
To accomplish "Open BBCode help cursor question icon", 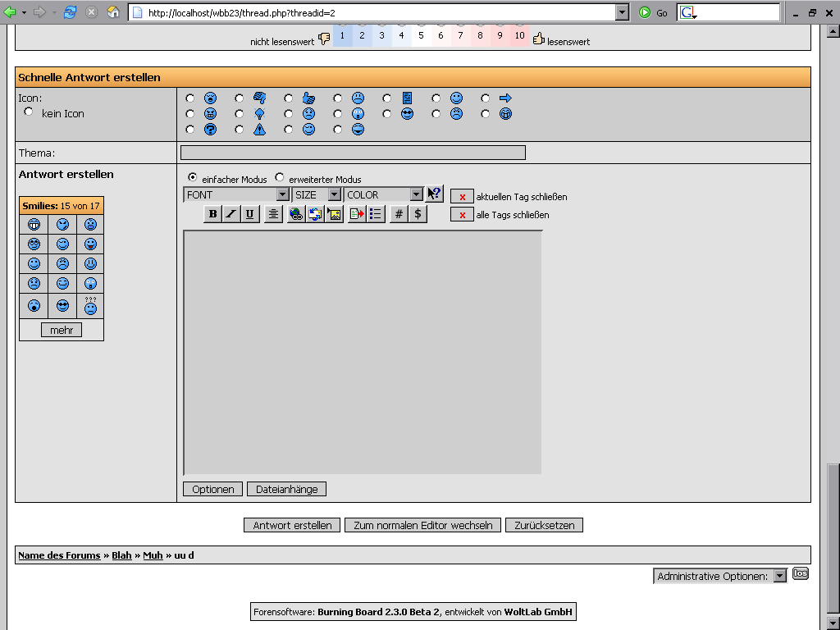I will pos(435,194).
